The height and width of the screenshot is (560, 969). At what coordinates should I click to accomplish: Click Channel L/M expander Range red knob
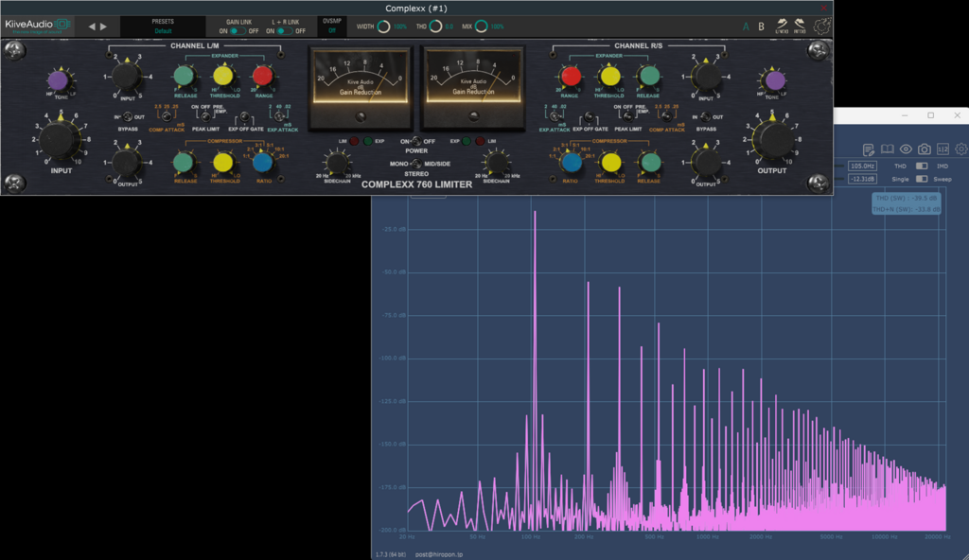[263, 76]
